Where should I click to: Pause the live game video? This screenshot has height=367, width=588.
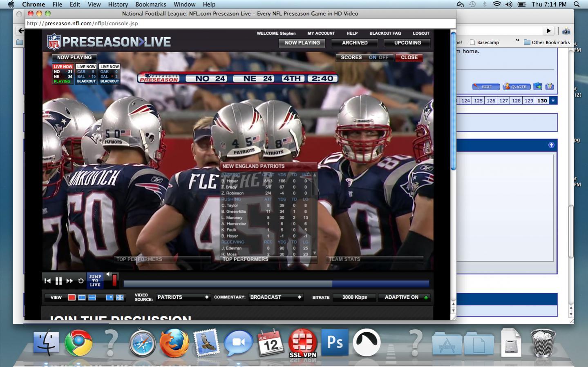pyautogui.click(x=58, y=281)
